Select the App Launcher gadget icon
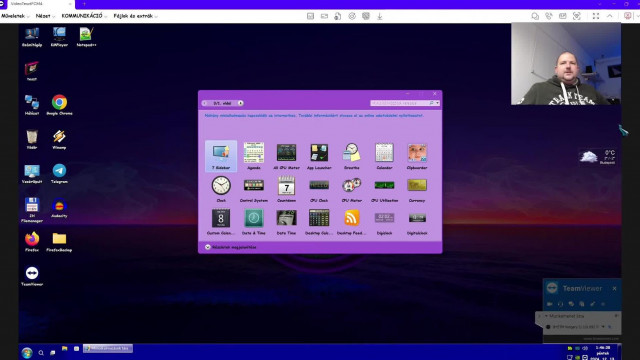The image size is (640, 360). (x=319, y=156)
